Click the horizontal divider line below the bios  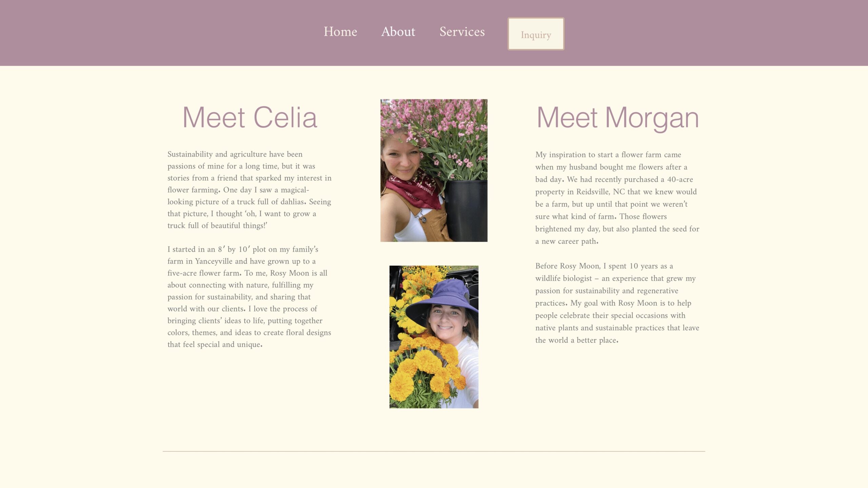(434, 451)
